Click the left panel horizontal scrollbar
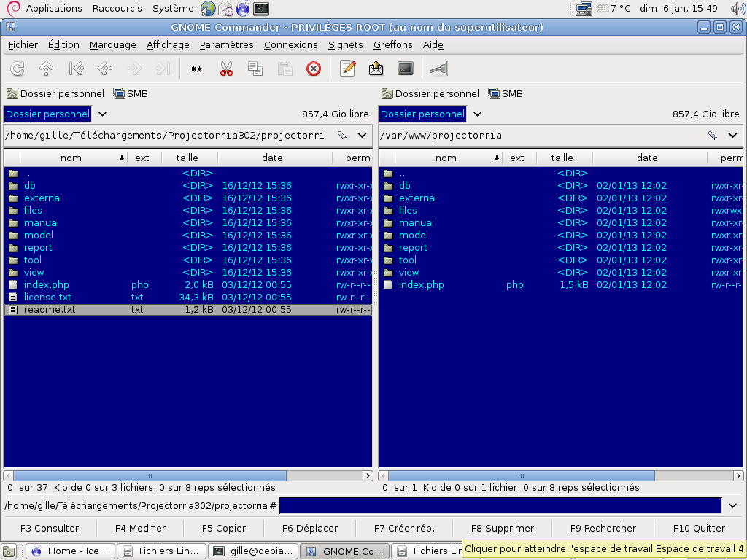Image resolution: width=747 pixels, height=560 pixels. point(150,475)
